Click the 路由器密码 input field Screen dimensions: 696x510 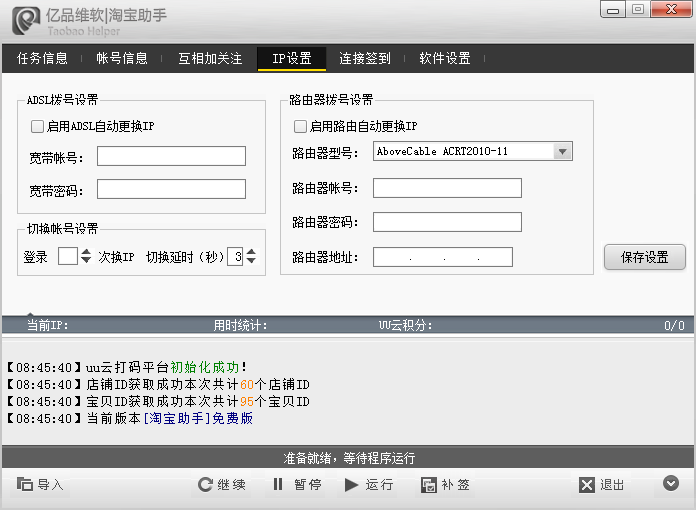point(447,222)
